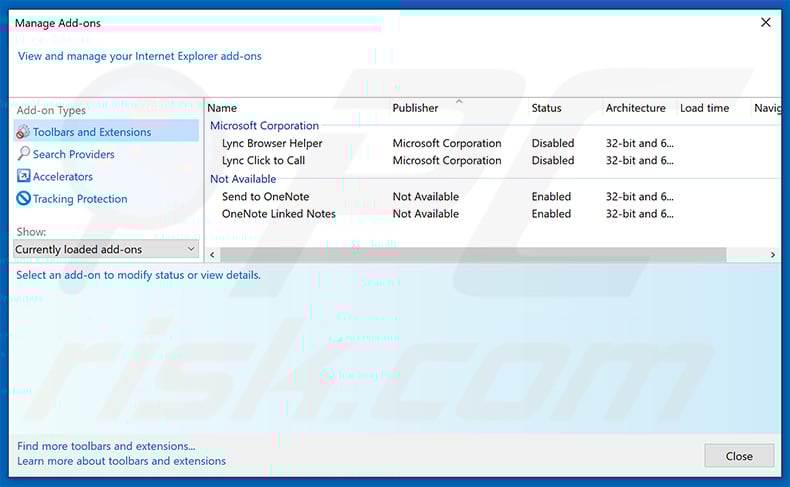Image resolution: width=790 pixels, height=487 pixels.
Task: Sort list by Status column header
Action: [546, 108]
